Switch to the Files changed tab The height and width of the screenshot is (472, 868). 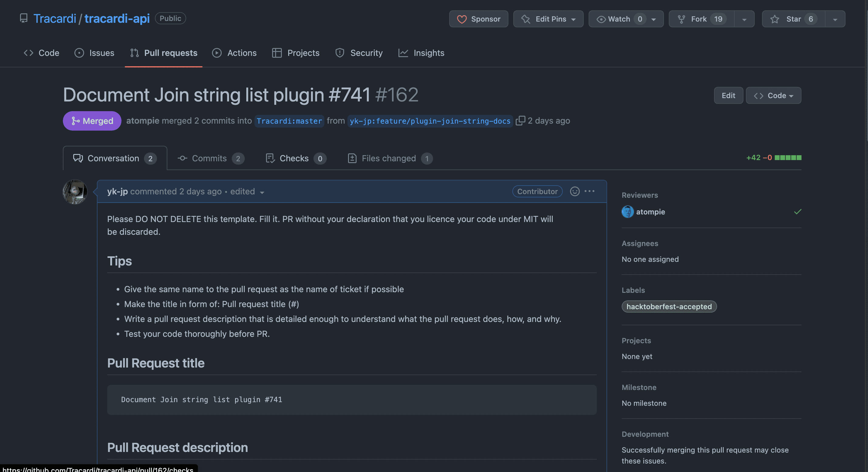click(x=390, y=158)
